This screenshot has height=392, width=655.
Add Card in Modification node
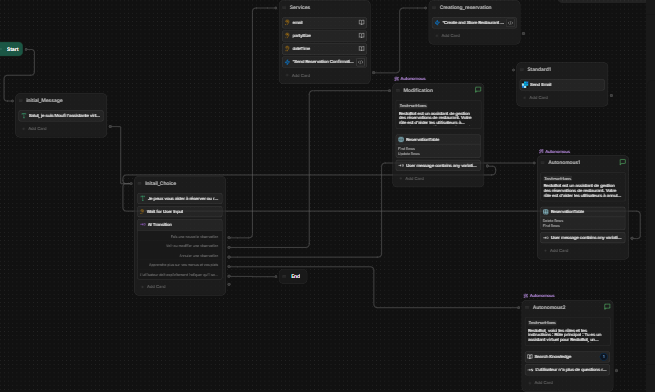(412, 179)
